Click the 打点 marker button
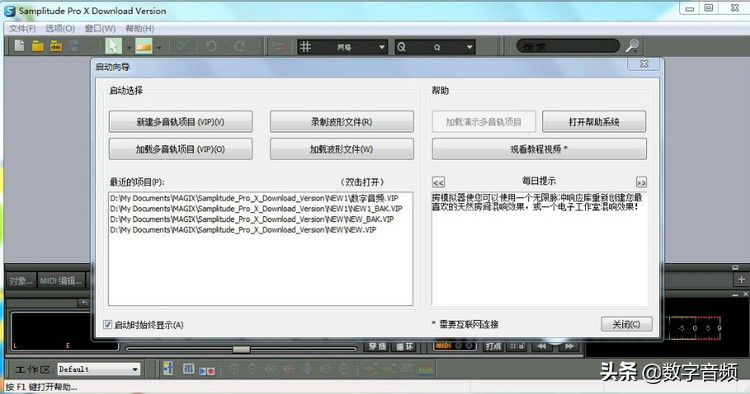 [x=493, y=346]
